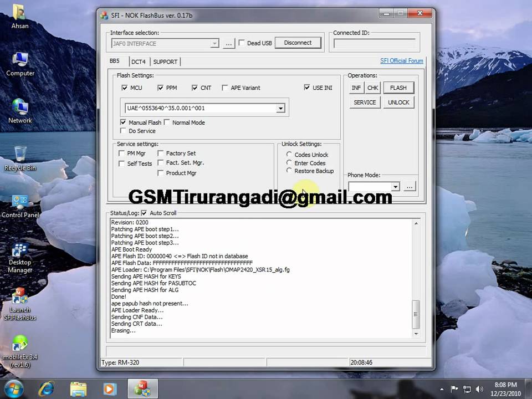Open Action Center flag icon
Viewport: 532px width, 399px height.
click(454, 389)
